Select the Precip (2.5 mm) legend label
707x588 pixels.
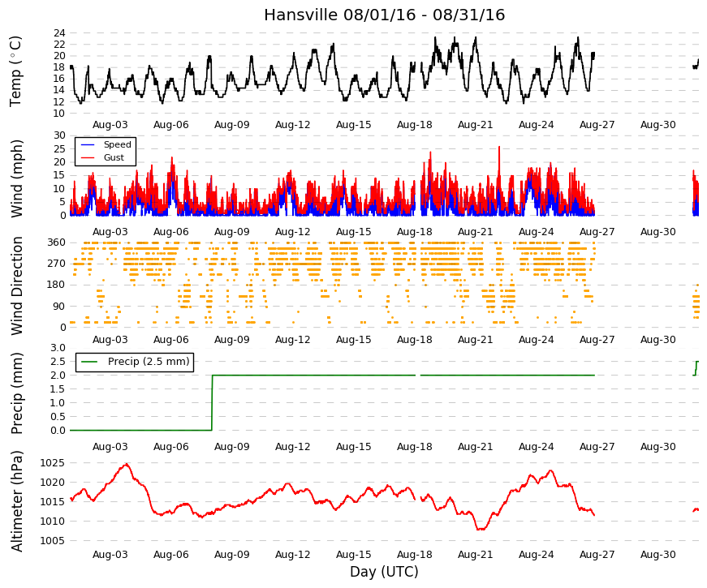149,362
